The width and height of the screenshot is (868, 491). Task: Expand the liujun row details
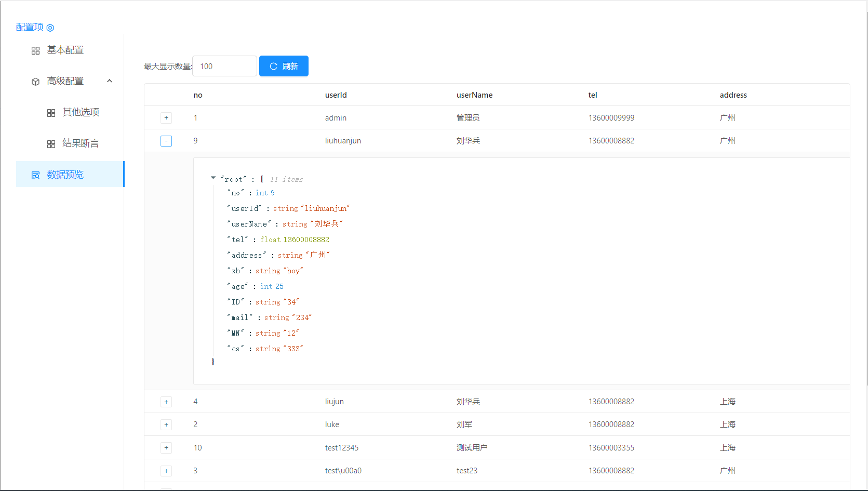point(166,402)
